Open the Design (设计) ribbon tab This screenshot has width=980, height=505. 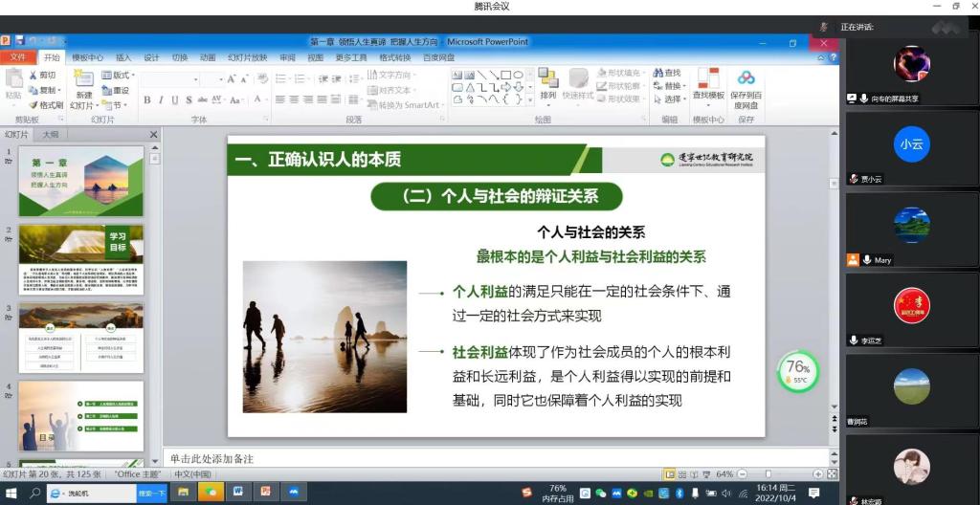[x=151, y=57]
